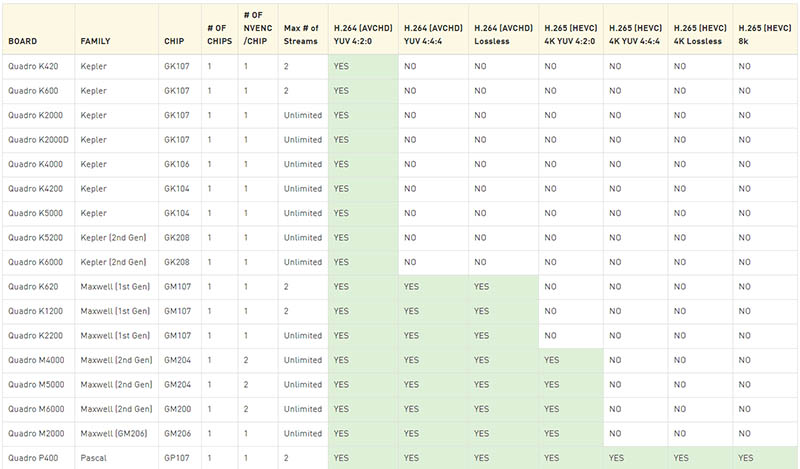Click the 'GM206' chip cell
Screen dimensions: 800x469
point(178,434)
